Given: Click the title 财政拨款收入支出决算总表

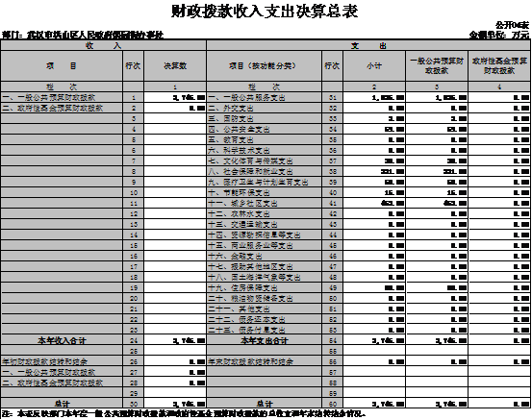Looking at the screenshot, I should coord(265,12).
